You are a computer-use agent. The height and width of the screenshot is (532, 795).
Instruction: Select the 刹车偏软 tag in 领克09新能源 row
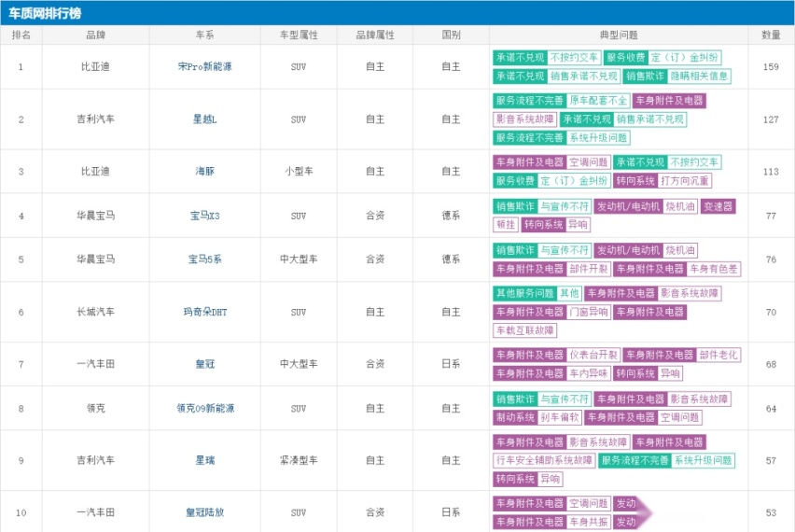pyautogui.click(x=559, y=417)
